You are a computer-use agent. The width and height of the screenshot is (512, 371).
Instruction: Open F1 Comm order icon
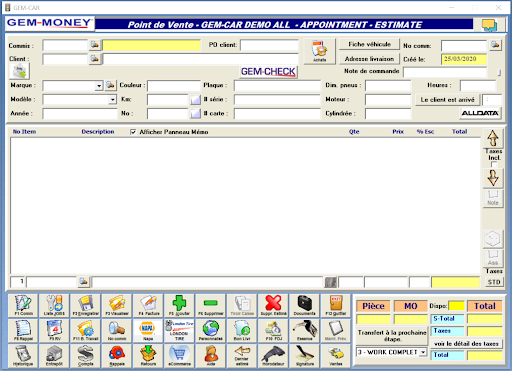pos(23,305)
